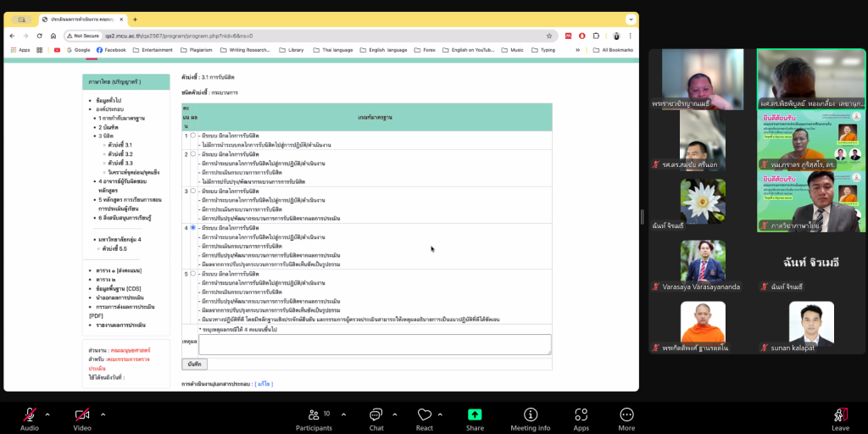This screenshot has width=868, height=434.
Task: Select score 4 radio button
Action: pyautogui.click(x=192, y=227)
